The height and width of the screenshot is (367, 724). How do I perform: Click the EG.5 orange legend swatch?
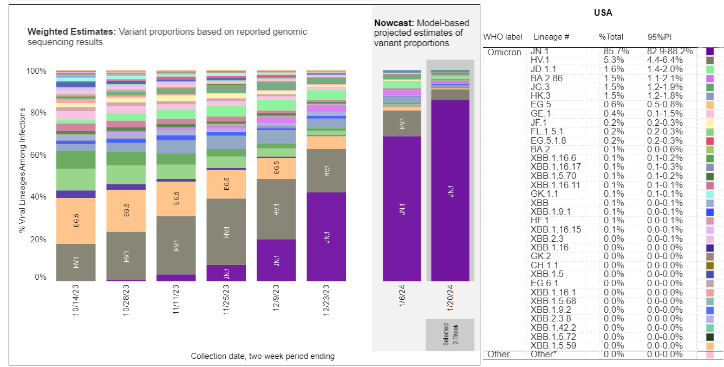[710, 105]
